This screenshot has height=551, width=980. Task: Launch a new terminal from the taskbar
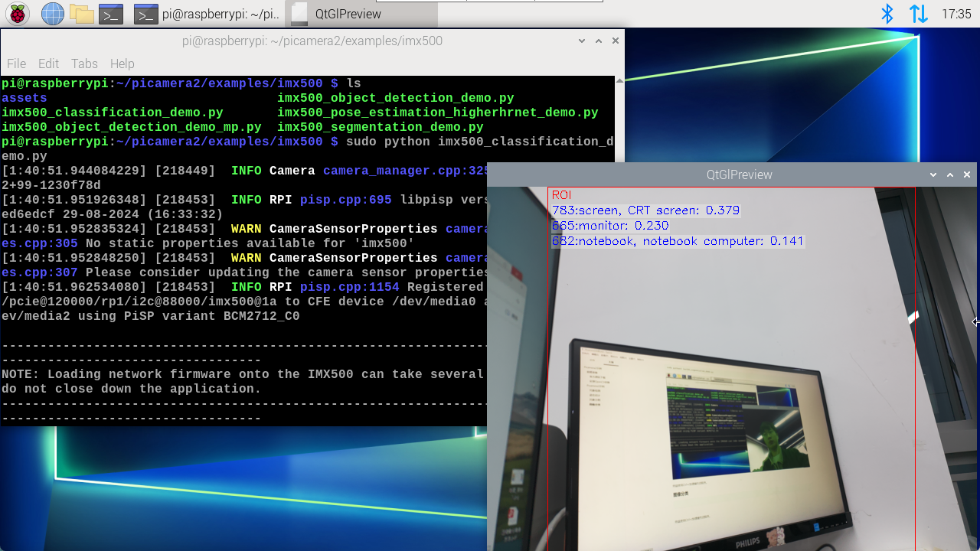[111, 14]
